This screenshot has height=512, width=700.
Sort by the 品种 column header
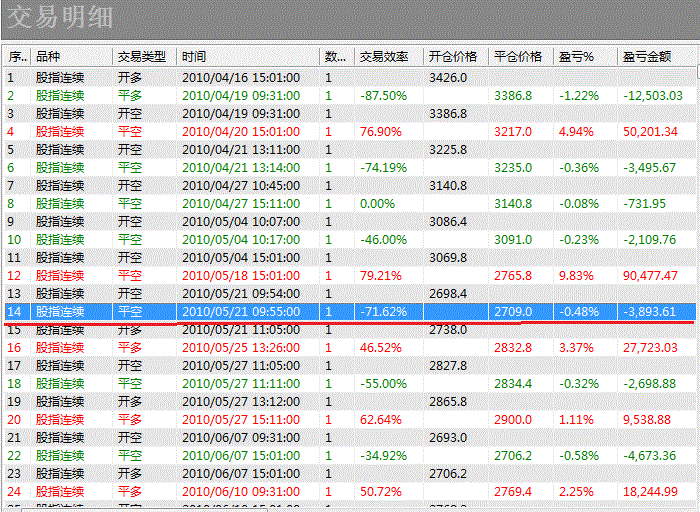[48, 57]
